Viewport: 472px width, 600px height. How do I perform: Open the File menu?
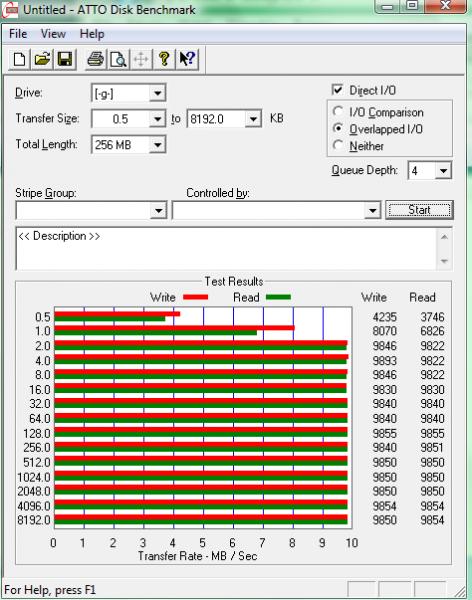18,34
